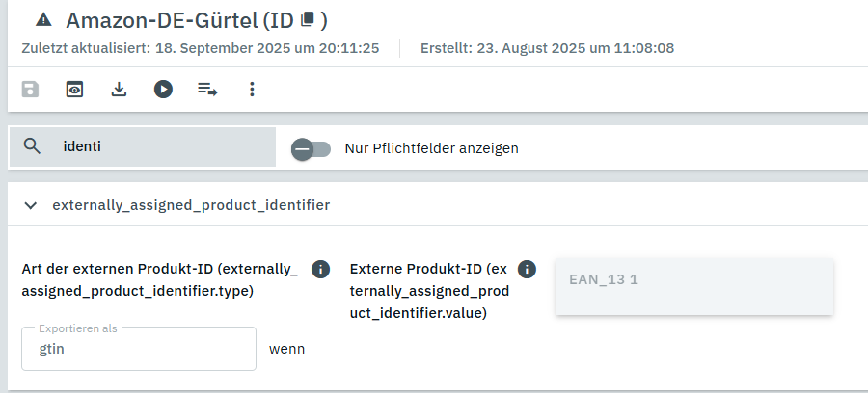Click the "Nur Pflichtfelder anzeigen" label
Screen dimensions: 868x393
(431, 148)
